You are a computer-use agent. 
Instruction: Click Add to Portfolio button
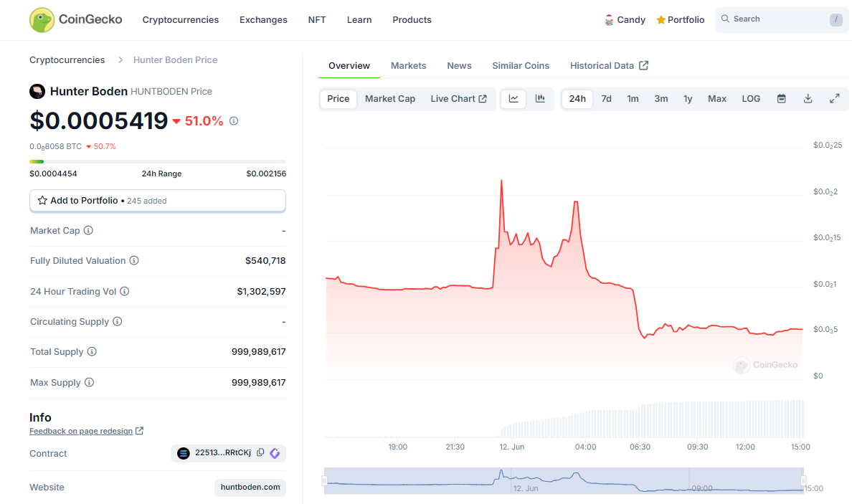click(157, 201)
